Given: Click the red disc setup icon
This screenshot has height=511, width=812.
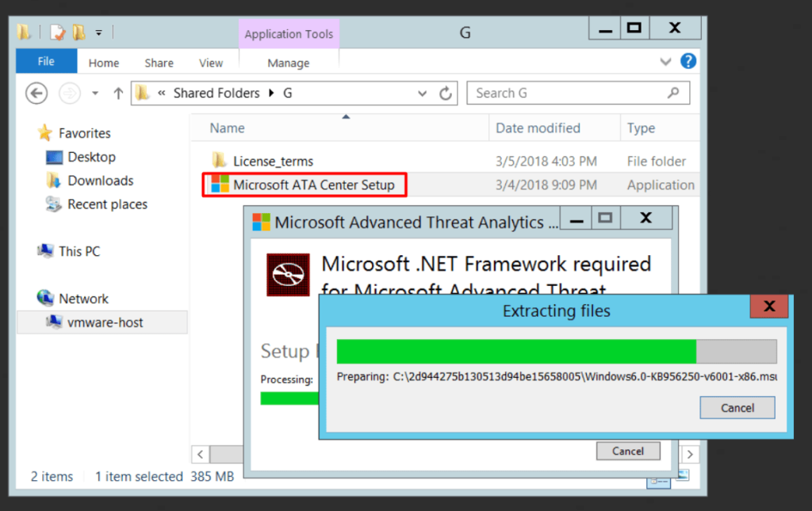Looking at the screenshot, I should tap(288, 275).
